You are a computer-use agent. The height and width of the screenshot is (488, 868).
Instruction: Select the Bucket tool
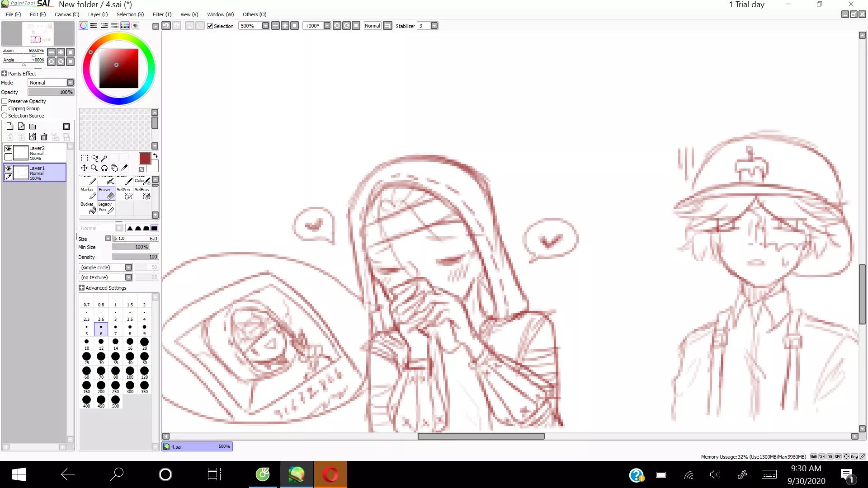pyautogui.click(x=88, y=208)
